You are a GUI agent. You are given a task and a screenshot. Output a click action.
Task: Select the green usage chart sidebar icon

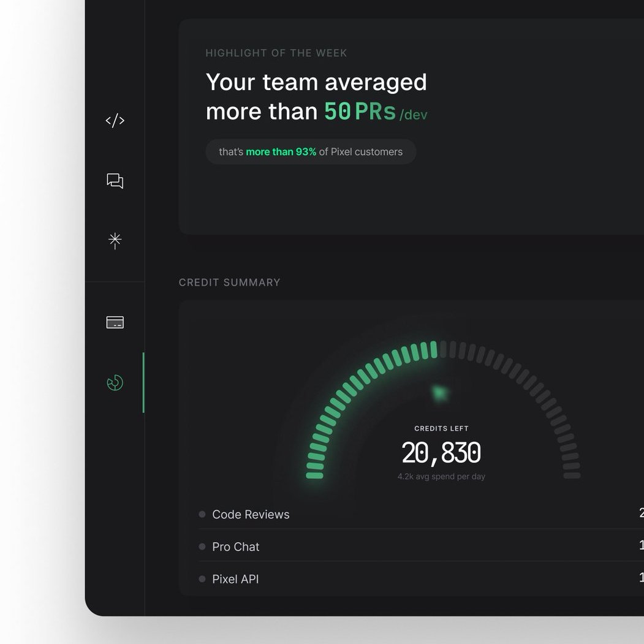tap(115, 382)
